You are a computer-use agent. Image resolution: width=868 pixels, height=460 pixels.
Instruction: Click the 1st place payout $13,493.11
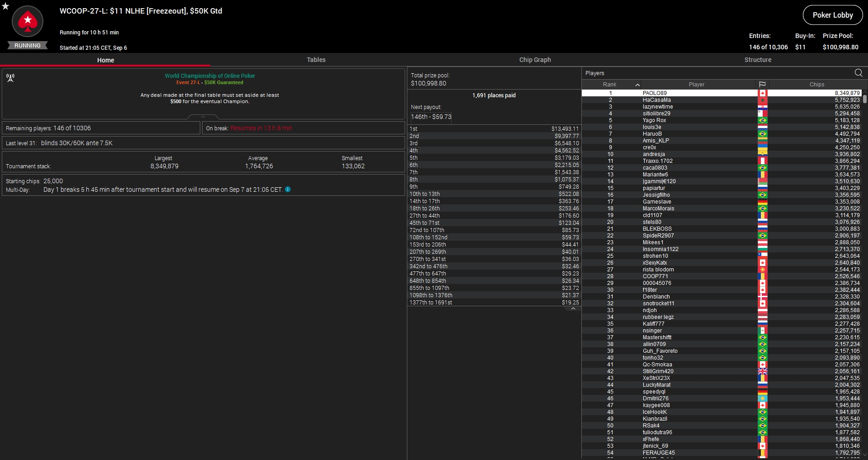click(565, 129)
